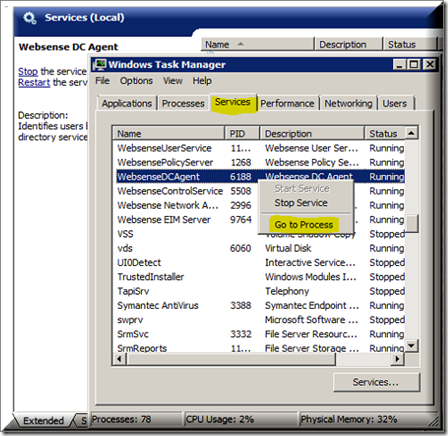The image size is (448, 436).
Task: Select the vds service row
Action: [260, 248]
